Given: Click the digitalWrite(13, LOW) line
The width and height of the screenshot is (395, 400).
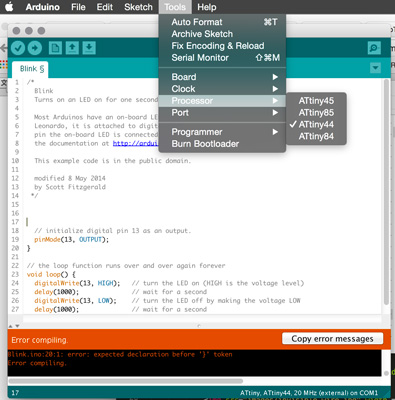Looking at the screenshot, I should (75, 300).
